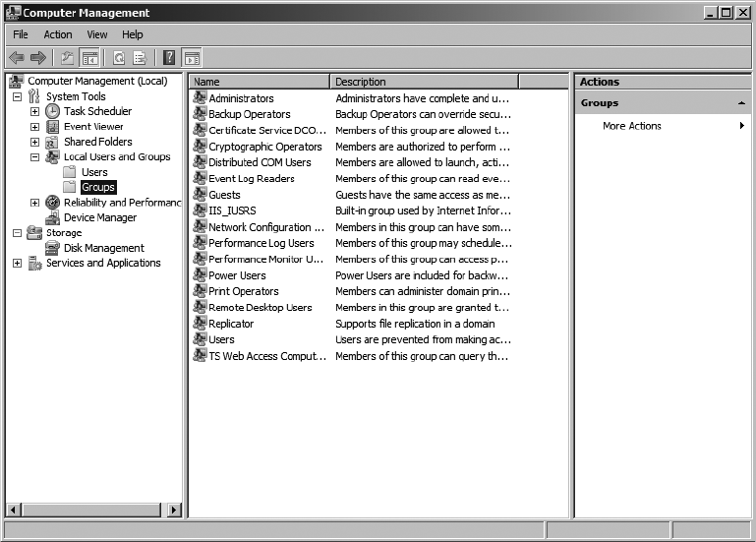The height and width of the screenshot is (542, 756).
Task: Click the Back arrow toolbar icon
Action: tap(17, 58)
